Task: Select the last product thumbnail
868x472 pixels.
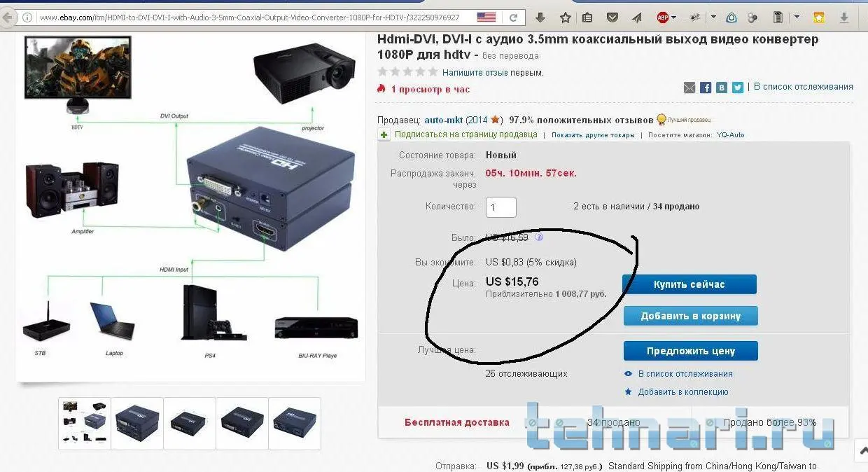Action: 295,423
